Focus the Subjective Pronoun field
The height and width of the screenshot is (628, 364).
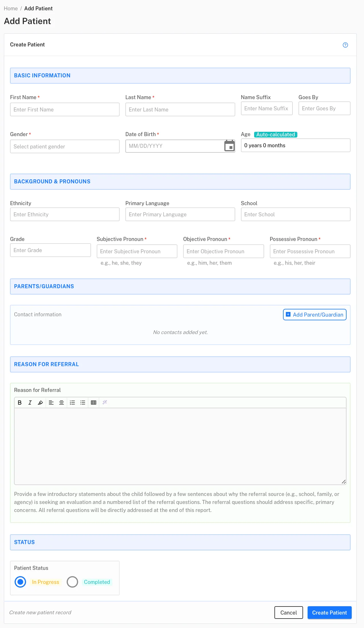pyautogui.click(x=137, y=251)
